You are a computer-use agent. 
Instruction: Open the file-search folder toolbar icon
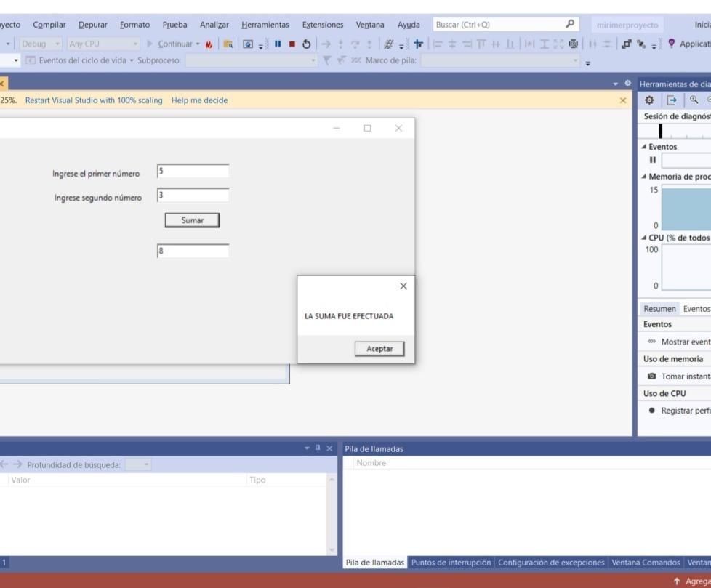(x=228, y=44)
